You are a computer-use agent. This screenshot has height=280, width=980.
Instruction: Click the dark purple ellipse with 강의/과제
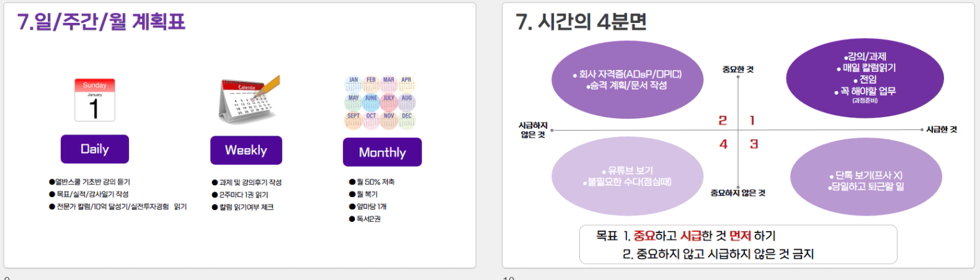865,78
